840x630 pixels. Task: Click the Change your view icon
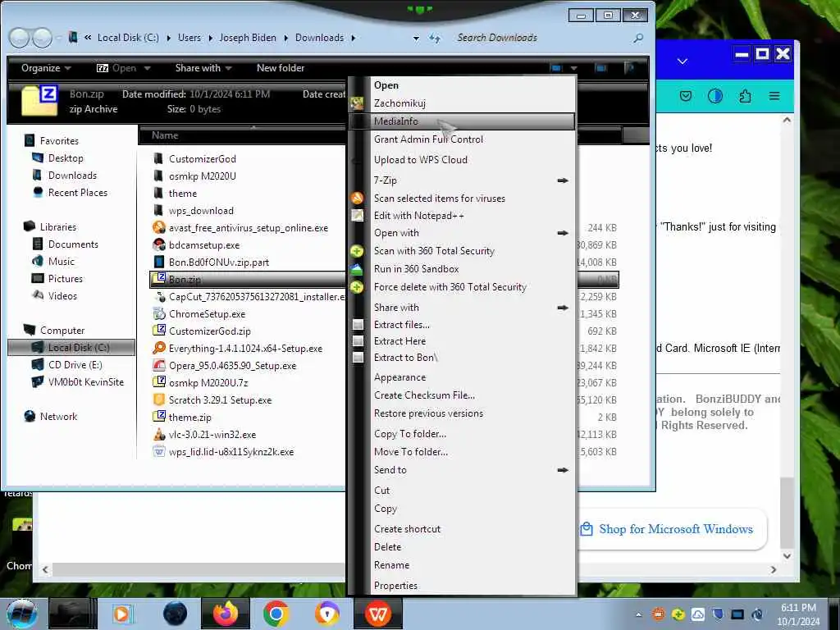556,68
